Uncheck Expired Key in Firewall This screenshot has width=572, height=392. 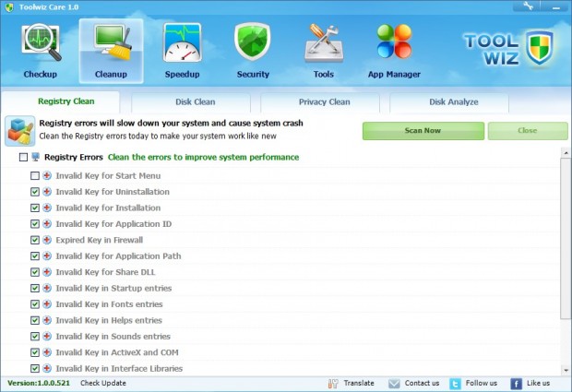tap(35, 240)
